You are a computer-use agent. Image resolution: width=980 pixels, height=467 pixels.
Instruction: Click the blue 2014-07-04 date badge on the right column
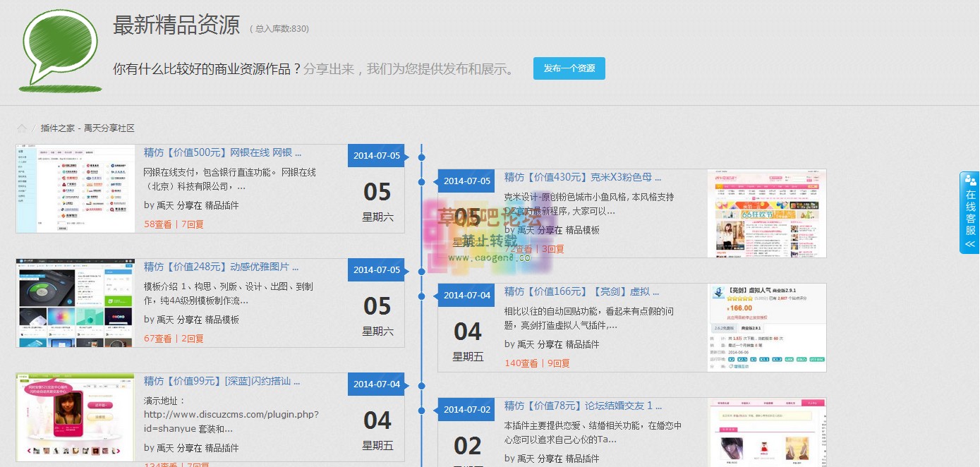point(466,295)
